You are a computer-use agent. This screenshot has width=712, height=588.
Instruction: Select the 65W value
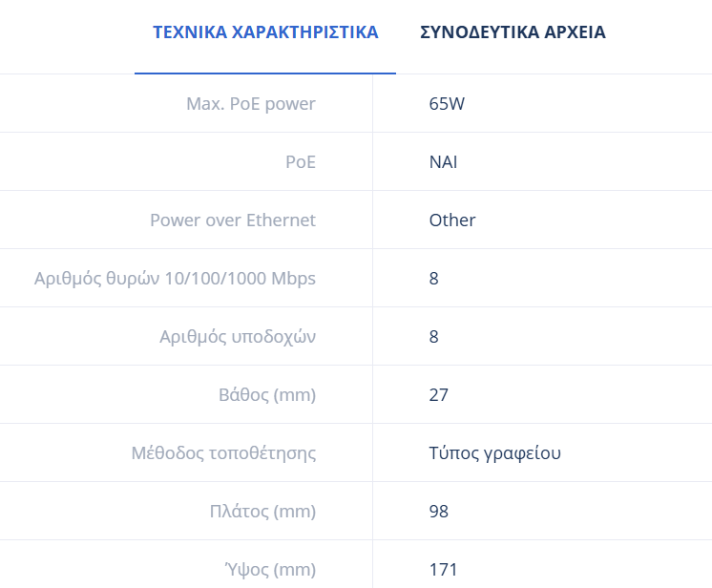(447, 103)
